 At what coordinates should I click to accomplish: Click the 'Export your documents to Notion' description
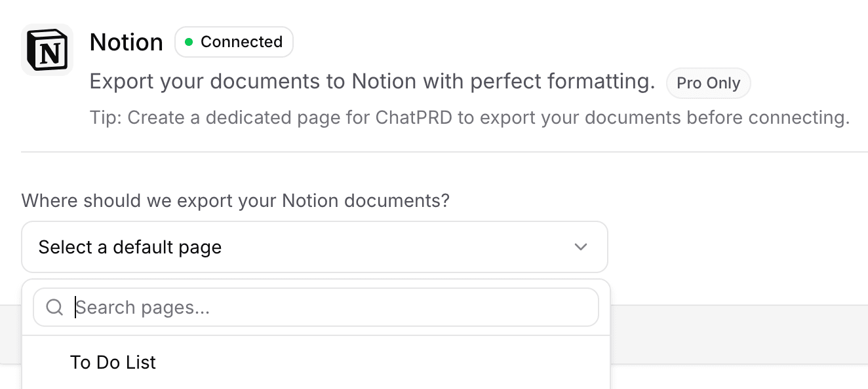[x=262, y=82]
